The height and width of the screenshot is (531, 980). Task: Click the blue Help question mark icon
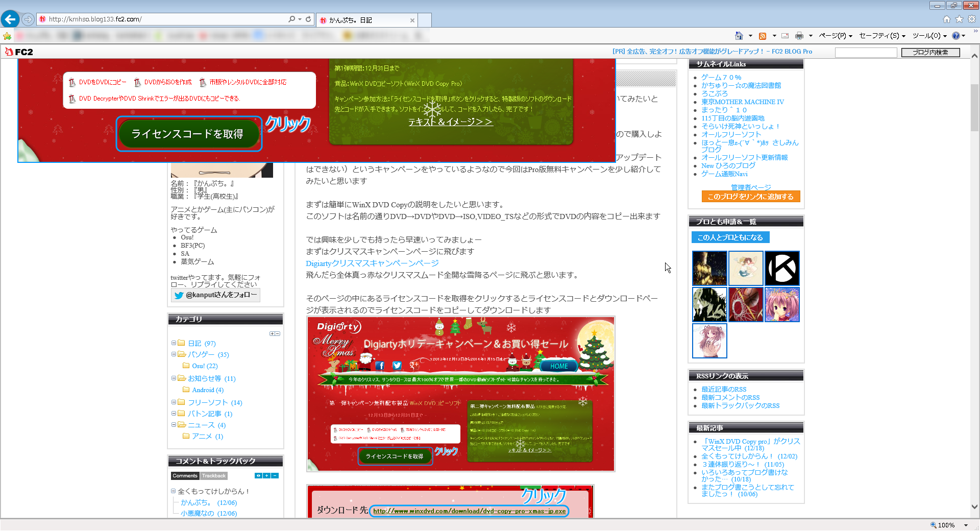coord(955,36)
